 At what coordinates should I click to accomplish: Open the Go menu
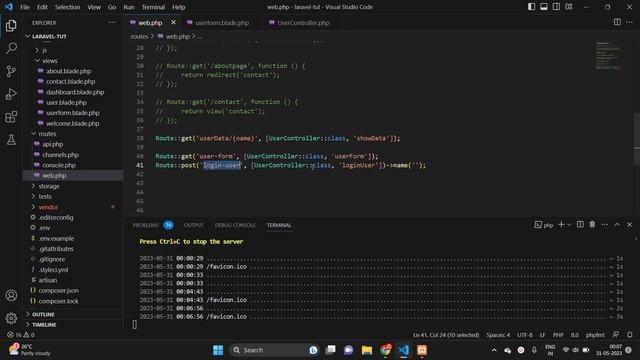point(112,7)
